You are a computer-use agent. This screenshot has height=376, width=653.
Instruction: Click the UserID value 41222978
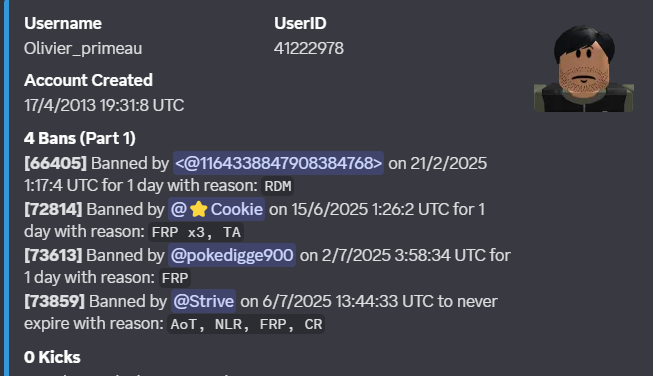tap(309, 49)
